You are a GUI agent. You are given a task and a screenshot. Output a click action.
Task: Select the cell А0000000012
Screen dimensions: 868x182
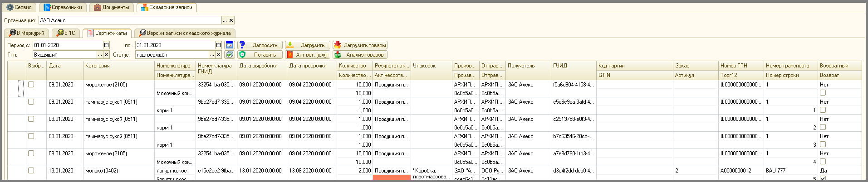tap(741, 171)
